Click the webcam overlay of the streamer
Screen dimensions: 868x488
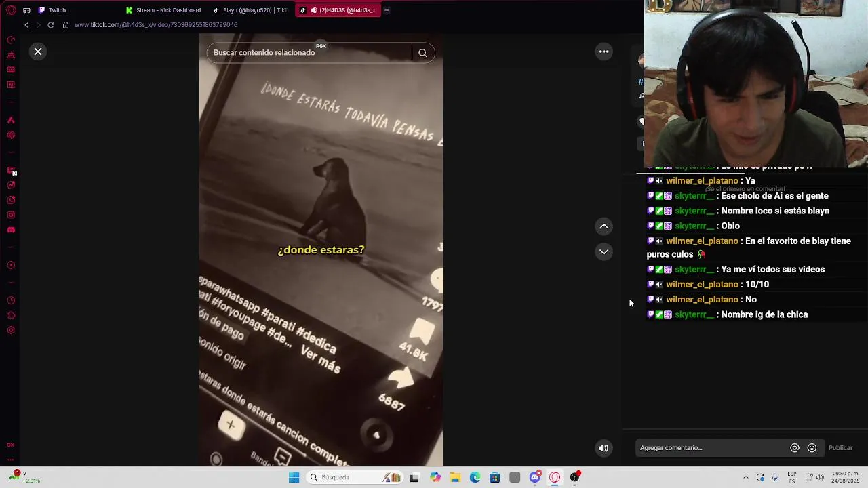pyautogui.click(x=756, y=83)
